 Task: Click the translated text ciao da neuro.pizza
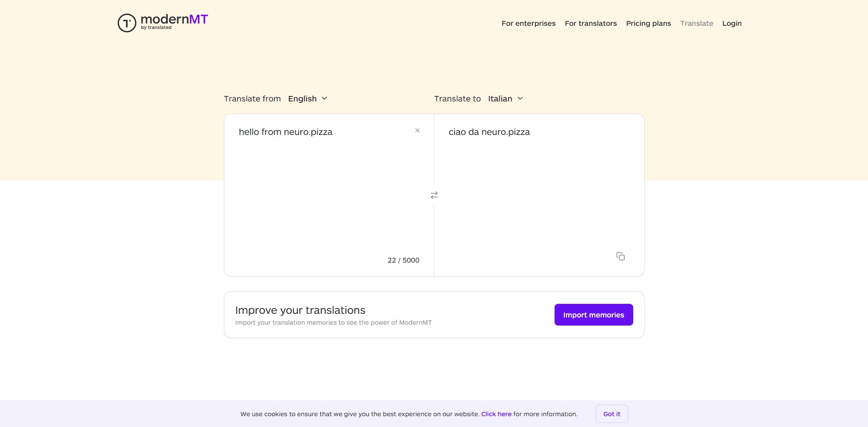tap(489, 132)
